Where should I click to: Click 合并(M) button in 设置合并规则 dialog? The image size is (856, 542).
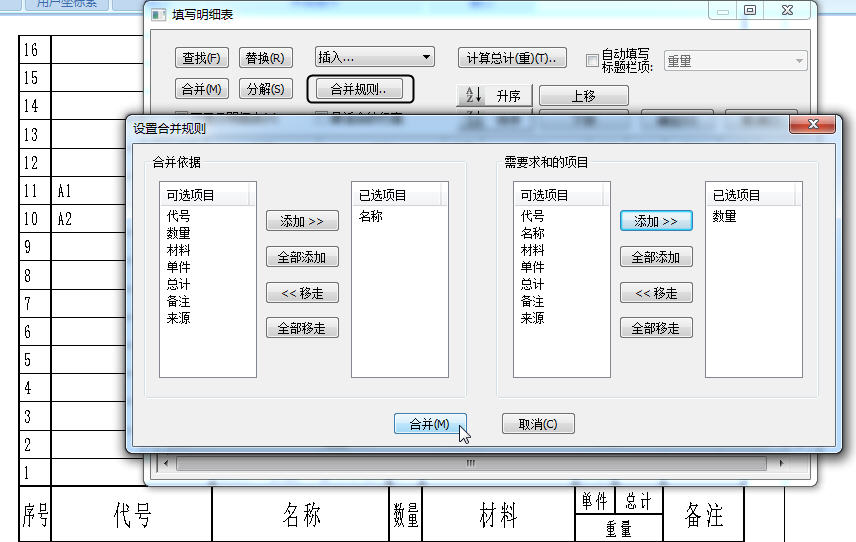click(x=430, y=424)
